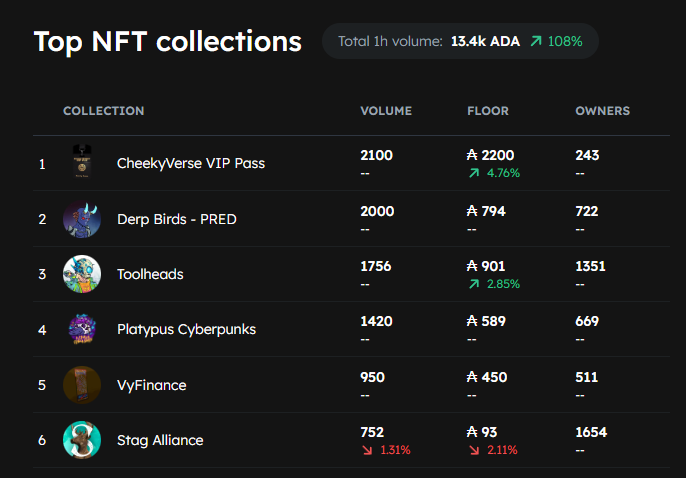This screenshot has width=686, height=478.
Task: Click the 511 owners count
Action: (x=587, y=377)
